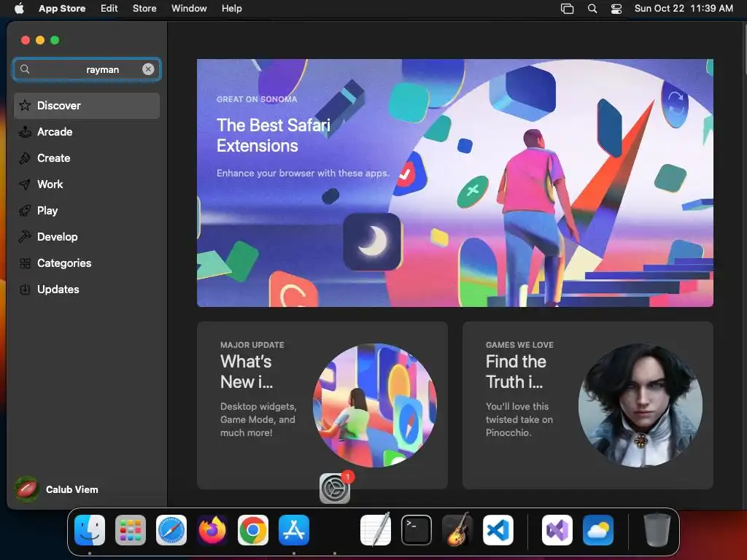The width and height of the screenshot is (747, 560).
Task: Open the Help menu
Action: pos(231,8)
